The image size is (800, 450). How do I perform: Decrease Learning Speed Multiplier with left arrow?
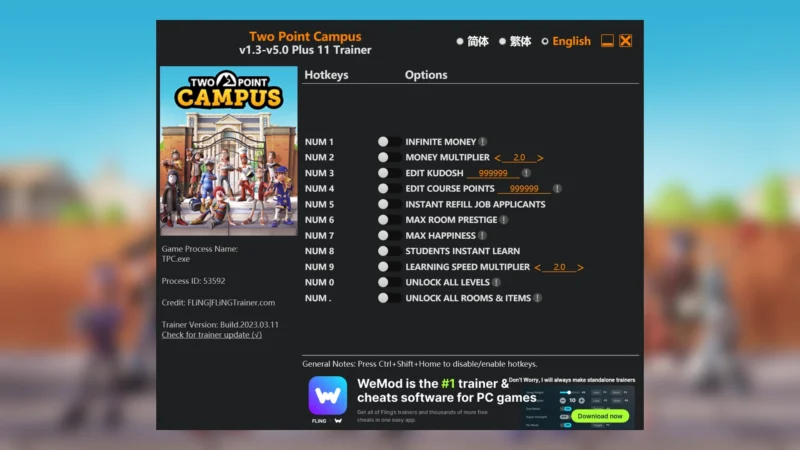click(537, 267)
